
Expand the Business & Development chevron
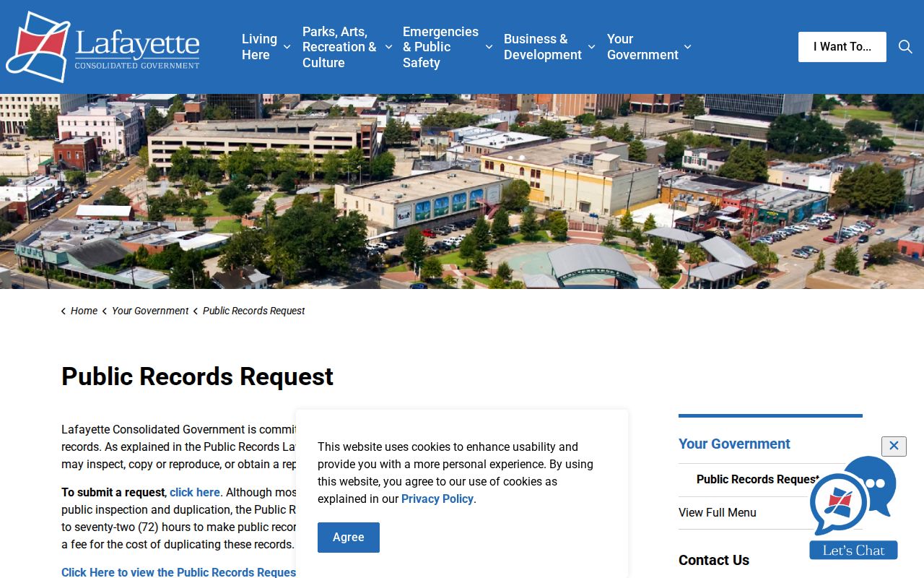591,47
